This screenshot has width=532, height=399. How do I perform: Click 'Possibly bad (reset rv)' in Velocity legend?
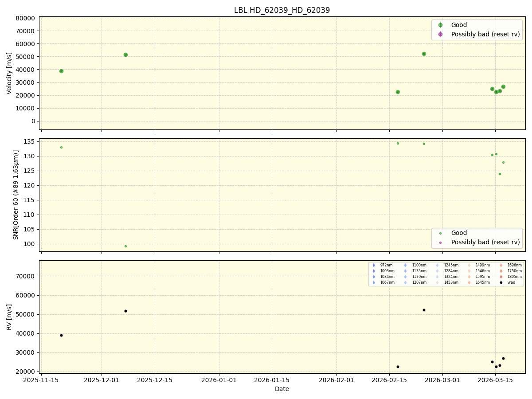pyautogui.click(x=485, y=34)
